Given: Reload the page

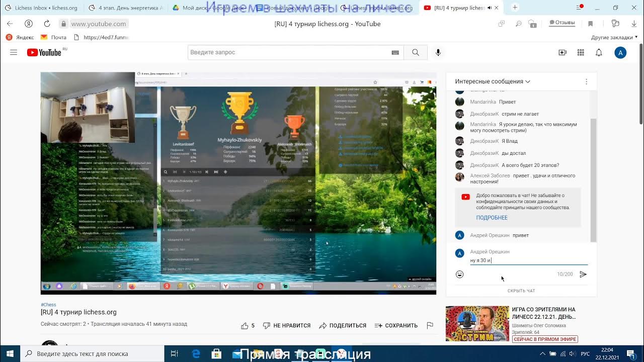Looking at the screenshot, I should coord(47,24).
